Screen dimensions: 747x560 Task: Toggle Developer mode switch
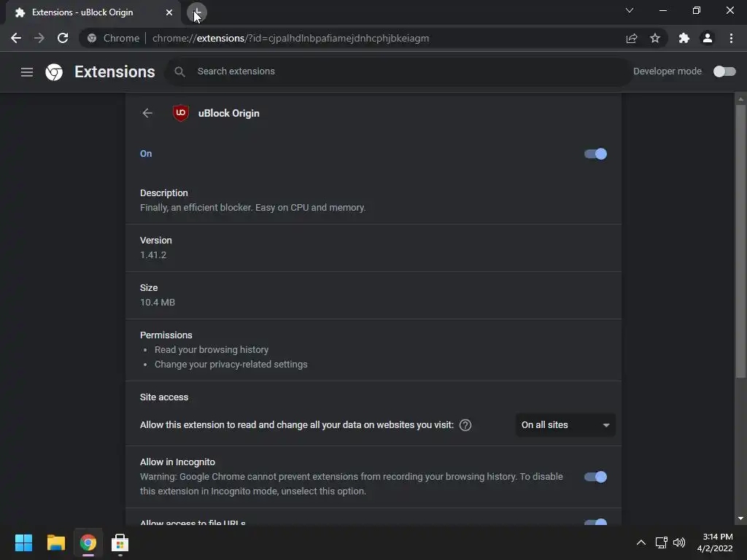point(724,71)
